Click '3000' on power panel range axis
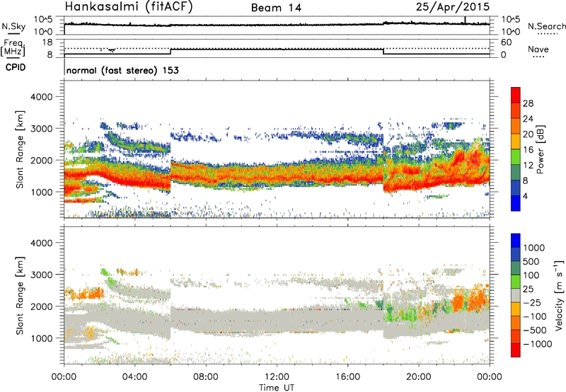 [41, 129]
